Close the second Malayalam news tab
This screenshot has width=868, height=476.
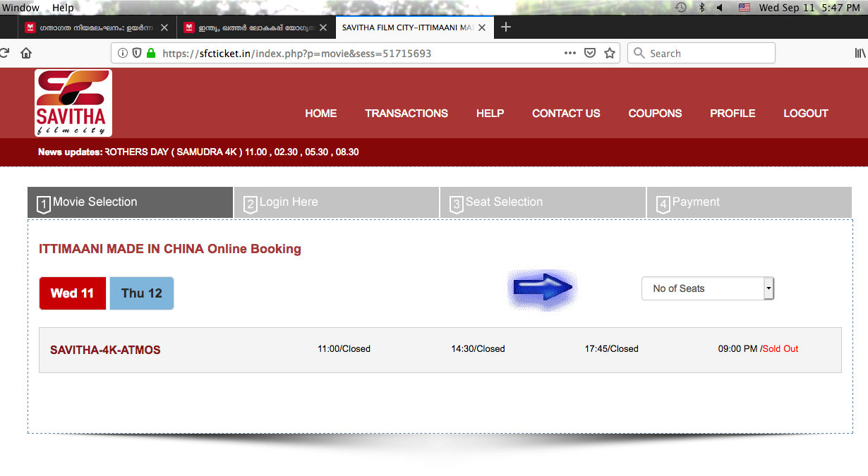323,28
